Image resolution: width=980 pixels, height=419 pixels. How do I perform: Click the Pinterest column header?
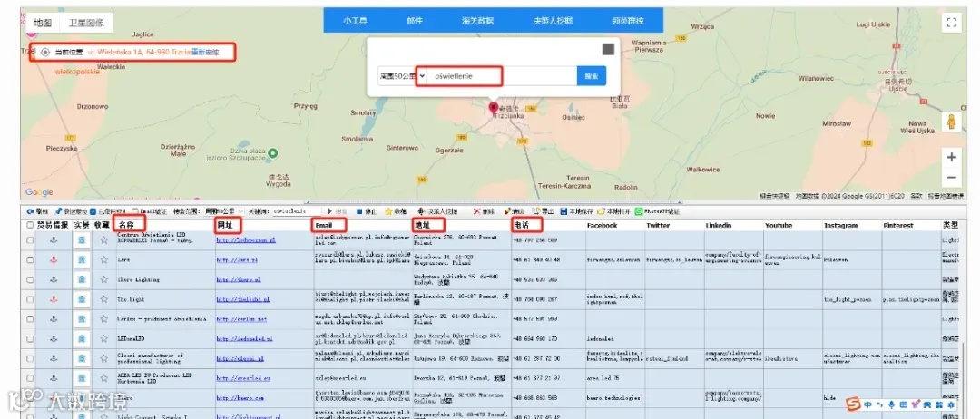tap(898, 225)
